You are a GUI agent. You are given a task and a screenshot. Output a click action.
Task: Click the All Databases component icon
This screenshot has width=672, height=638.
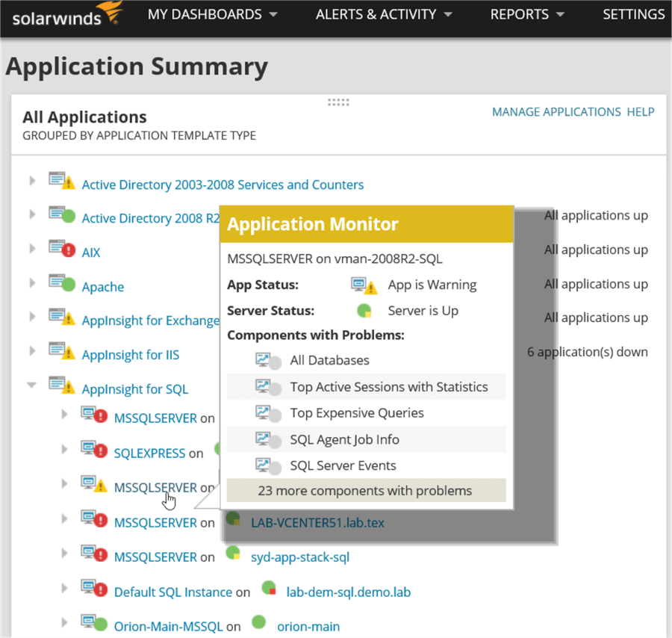[269, 361]
